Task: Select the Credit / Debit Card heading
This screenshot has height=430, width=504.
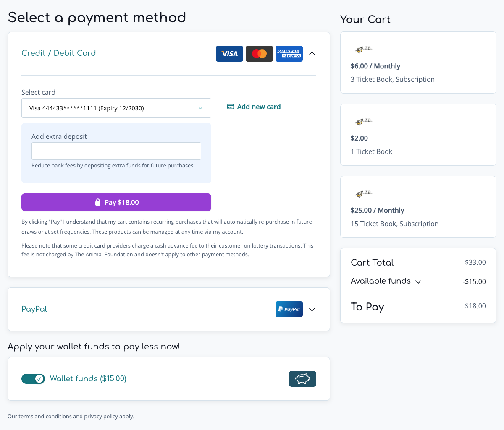Action: pos(59,53)
